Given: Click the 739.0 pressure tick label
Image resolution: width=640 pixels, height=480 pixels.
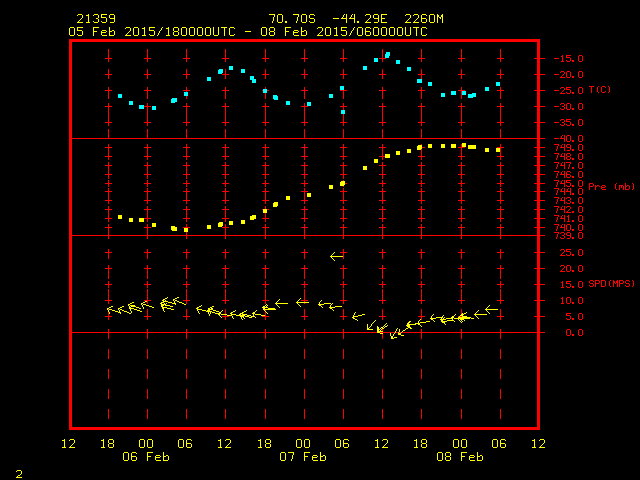Looking at the screenshot, I should point(569,236).
